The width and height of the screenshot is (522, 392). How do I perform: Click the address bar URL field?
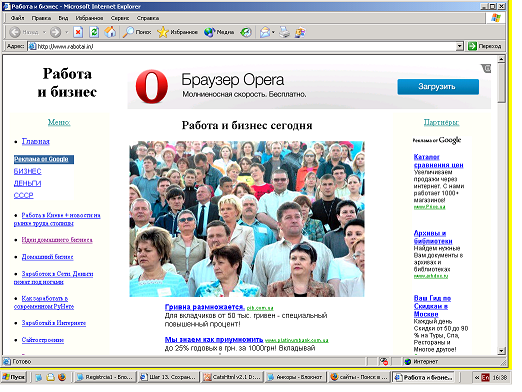pos(242,46)
